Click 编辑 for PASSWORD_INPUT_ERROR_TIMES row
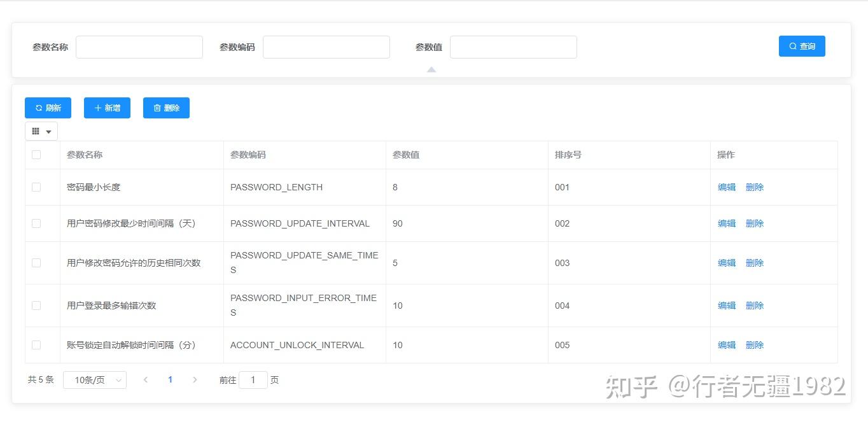The height and width of the screenshot is (422, 868). point(727,306)
